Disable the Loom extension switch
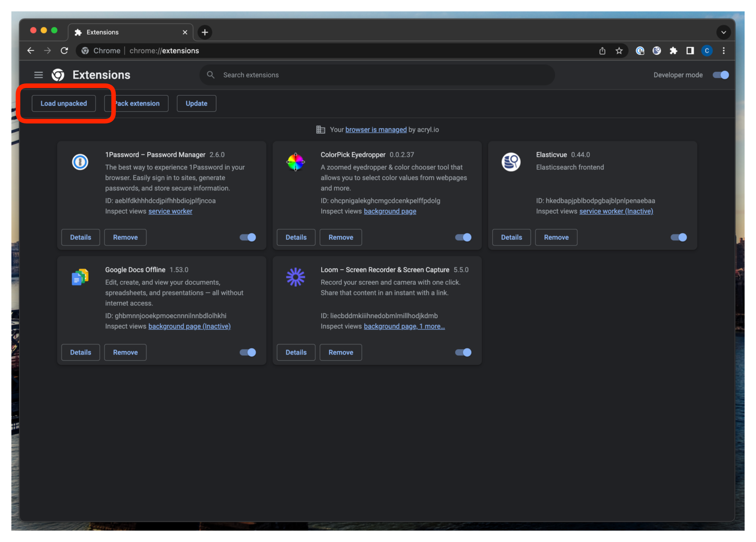 [x=463, y=352]
